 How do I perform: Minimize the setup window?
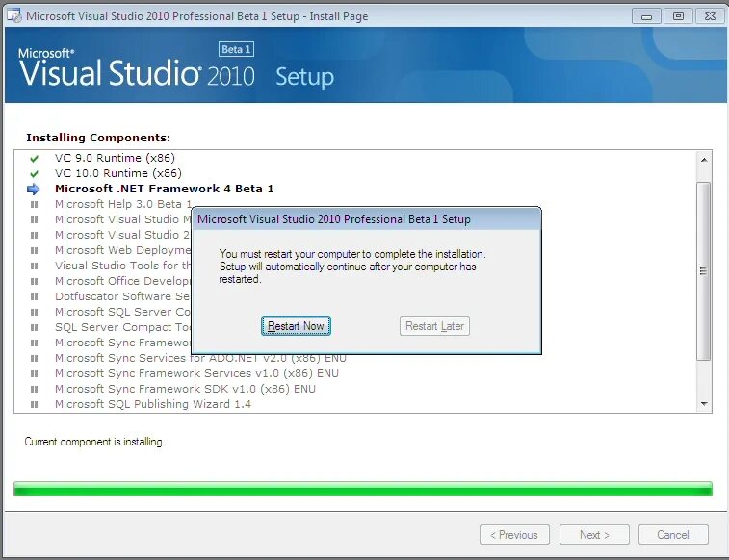coord(647,16)
